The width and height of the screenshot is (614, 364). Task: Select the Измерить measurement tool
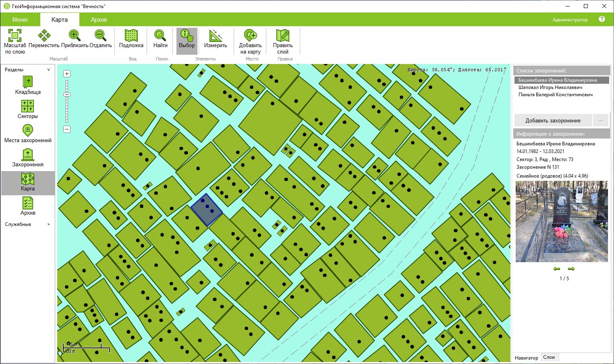click(x=216, y=35)
